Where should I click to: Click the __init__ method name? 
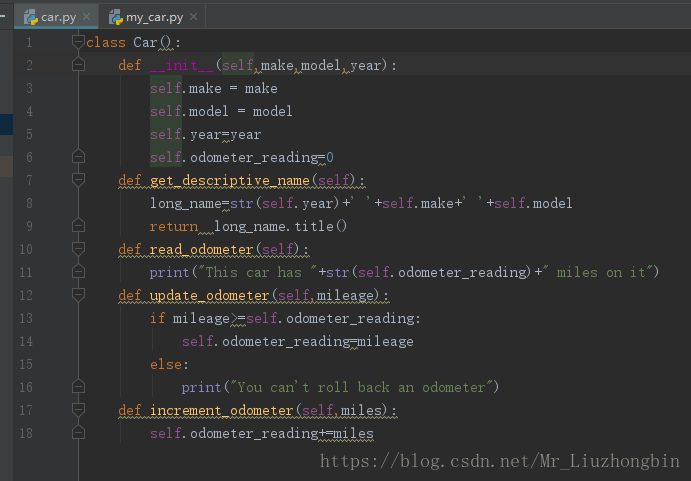181,65
